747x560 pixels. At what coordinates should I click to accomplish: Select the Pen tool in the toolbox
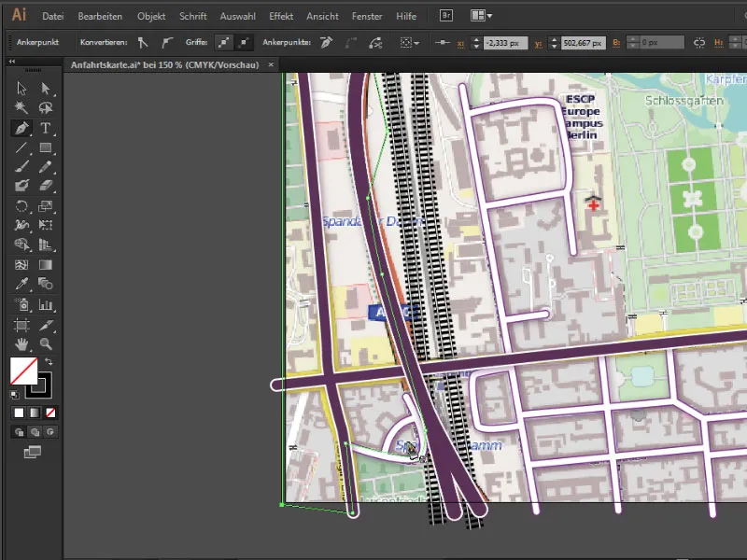21,128
